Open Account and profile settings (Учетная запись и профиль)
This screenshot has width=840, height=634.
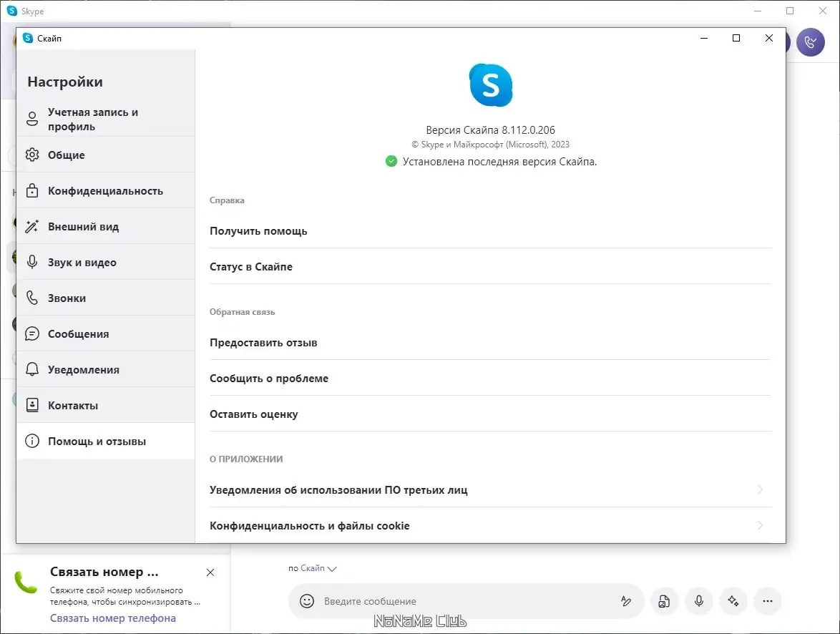pyautogui.click(x=105, y=119)
